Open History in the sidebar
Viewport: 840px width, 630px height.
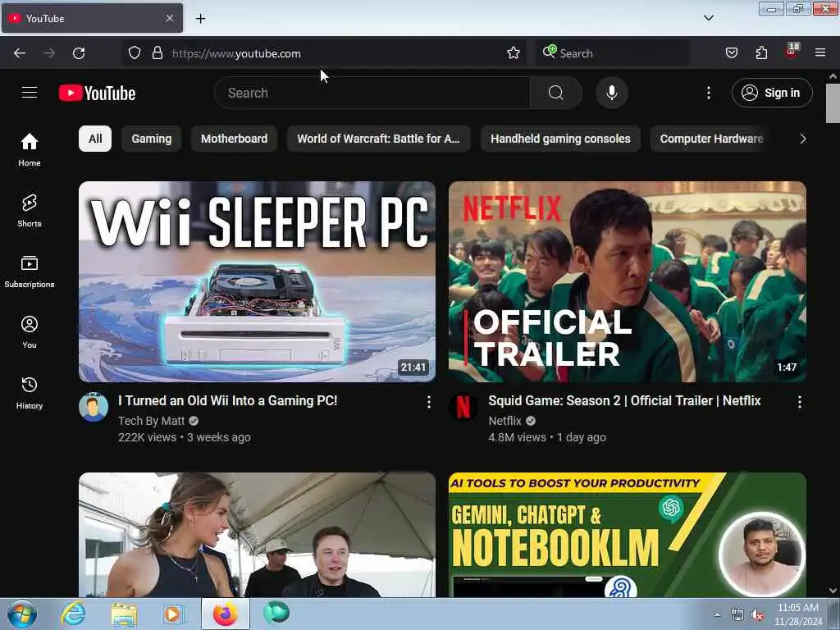[x=30, y=393]
